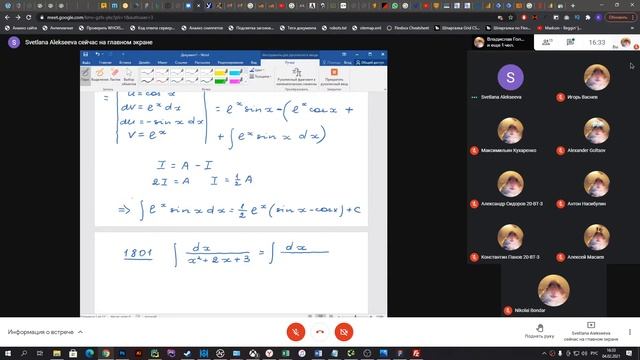The height and width of the screenshot is (360, 640).
Task: Open Microsoft Edge from taskbar
Action: click(89, 353)
